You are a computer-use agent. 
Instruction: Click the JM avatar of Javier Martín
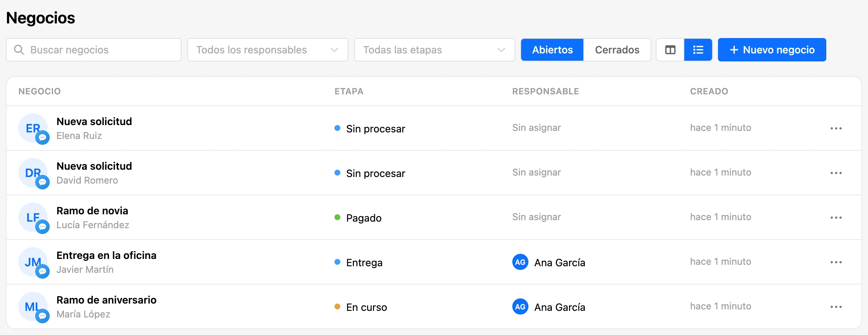point(33,262)
